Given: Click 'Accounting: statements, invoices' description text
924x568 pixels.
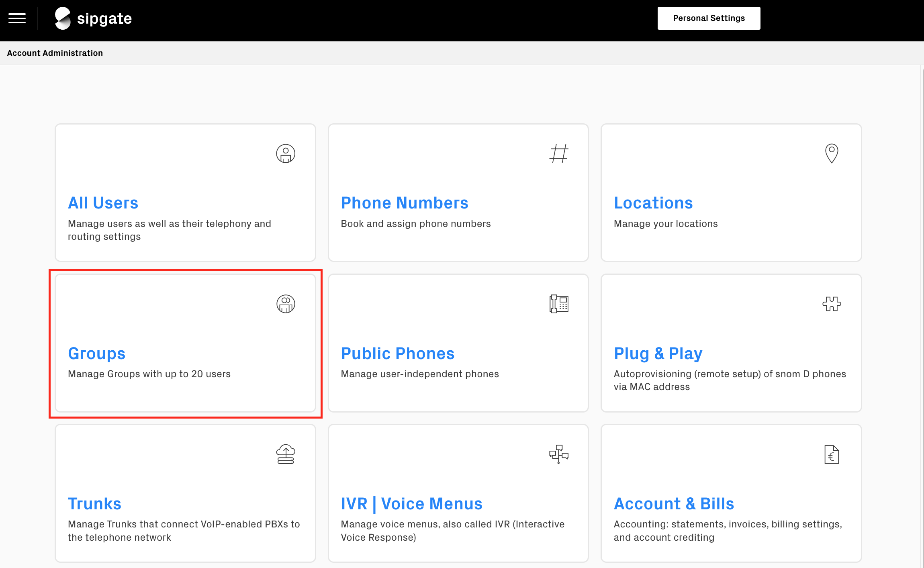Looking at the screenshot, I should (728, 531).
